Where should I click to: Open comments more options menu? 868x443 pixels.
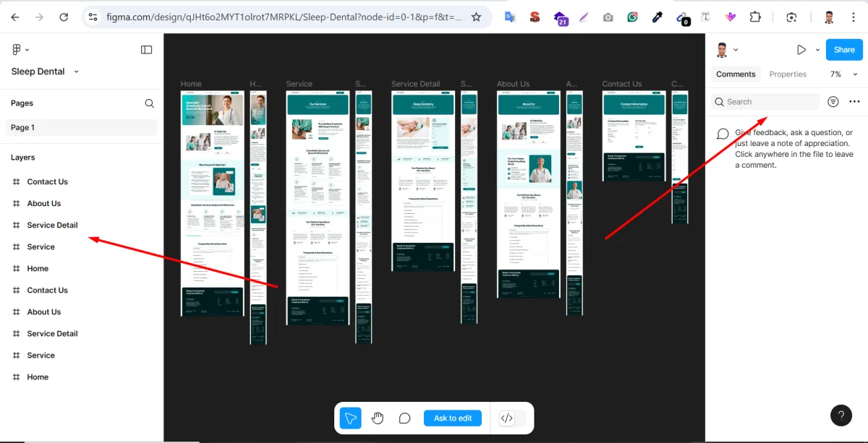pos(854,102)
